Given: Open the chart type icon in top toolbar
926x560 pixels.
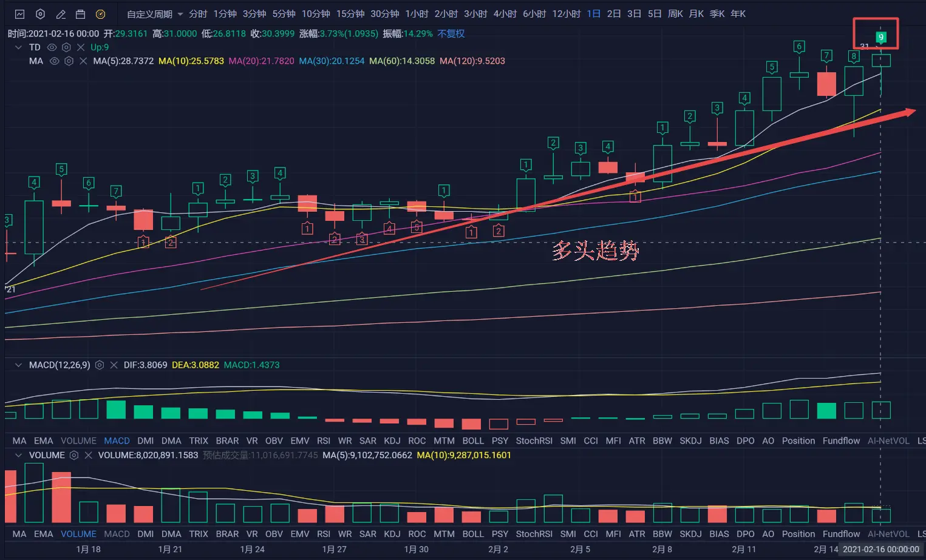Looking at the screenshot, I should point(19,14).
